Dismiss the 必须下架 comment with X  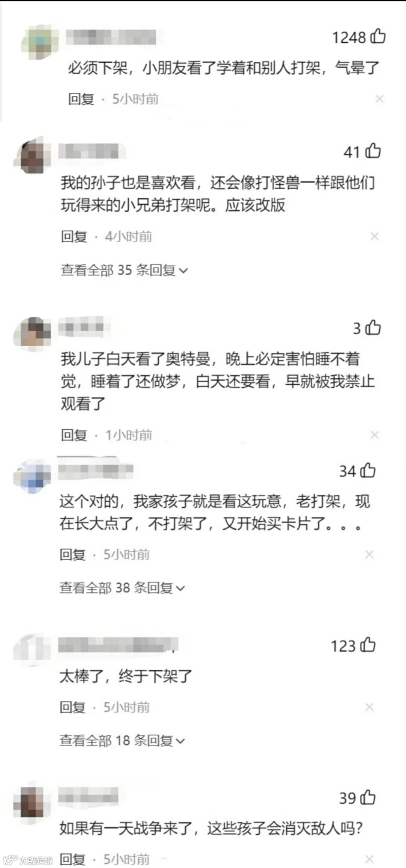tap(379, 99)
